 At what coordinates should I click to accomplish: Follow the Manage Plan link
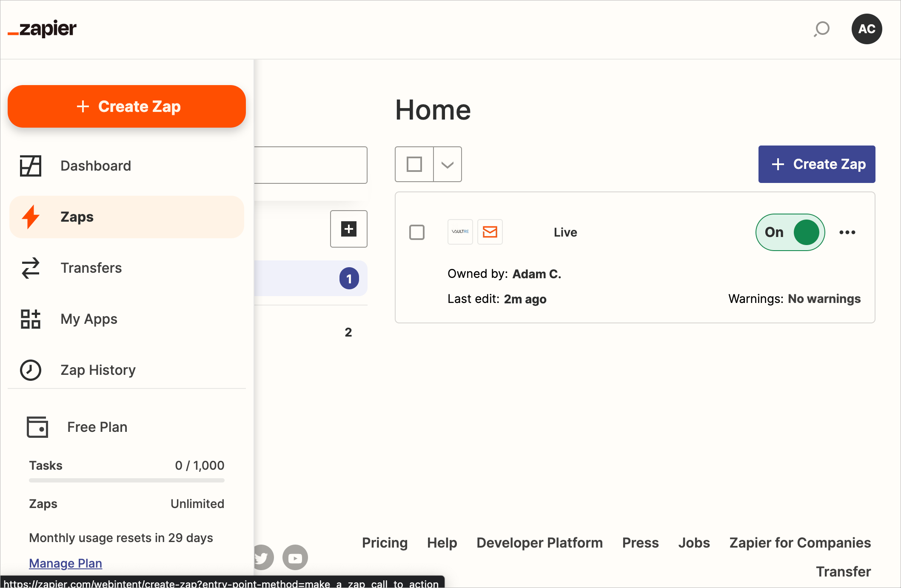[x=66, y=563]
